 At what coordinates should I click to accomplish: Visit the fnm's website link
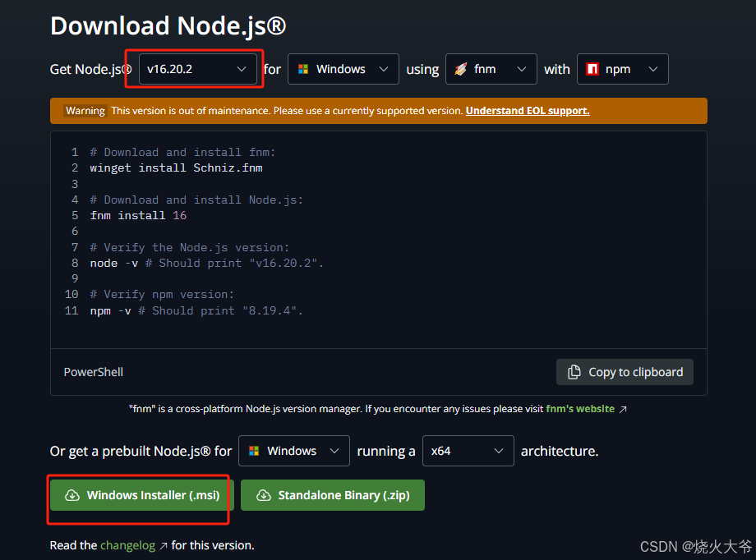coord(580,409)
